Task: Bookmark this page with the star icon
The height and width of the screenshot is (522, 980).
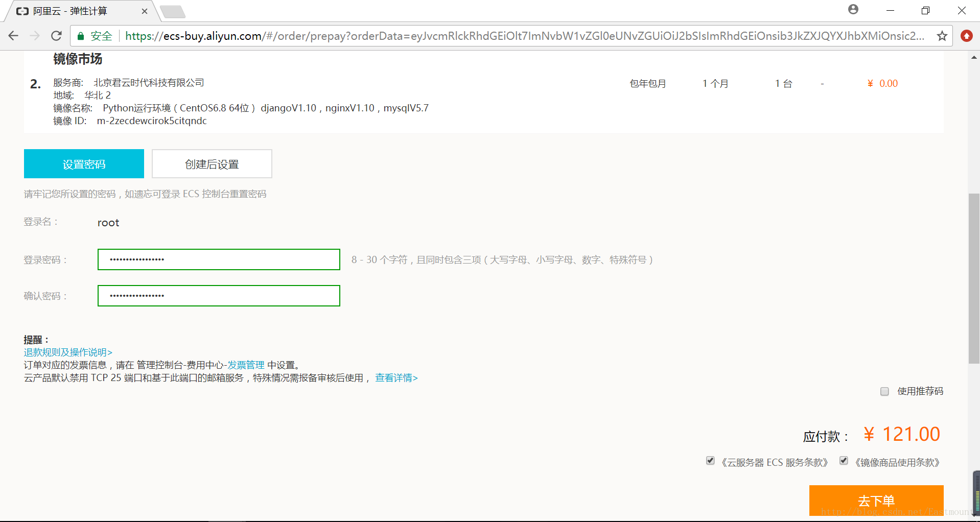Action: pos(942,36)
